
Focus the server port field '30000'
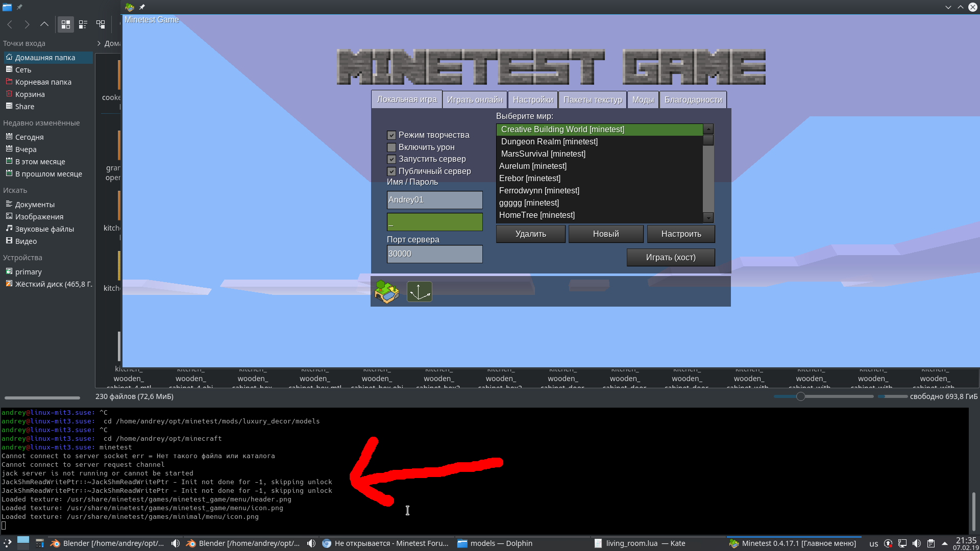point(435,254)
